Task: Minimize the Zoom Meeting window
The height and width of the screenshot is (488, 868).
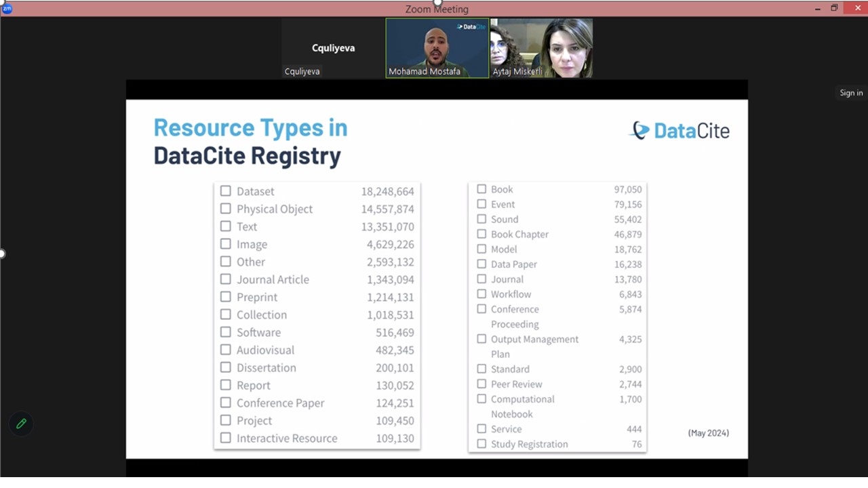Action: (x=816, y=8)
